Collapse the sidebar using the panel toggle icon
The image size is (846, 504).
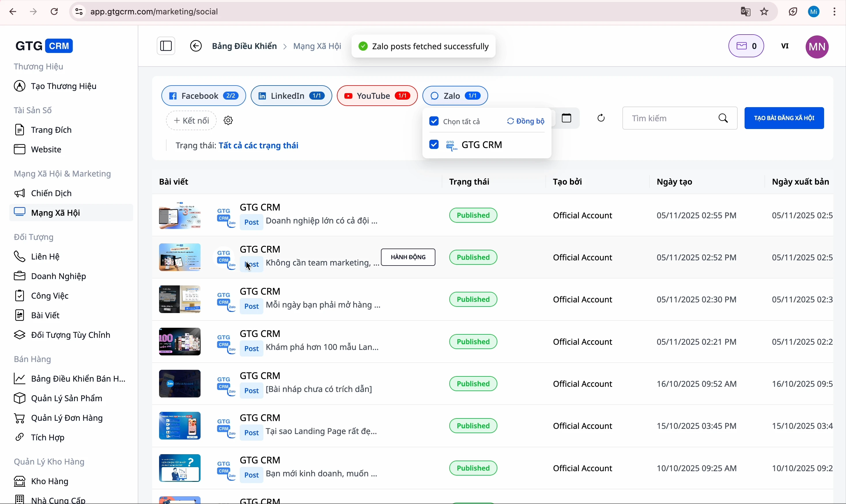[165, 46]
